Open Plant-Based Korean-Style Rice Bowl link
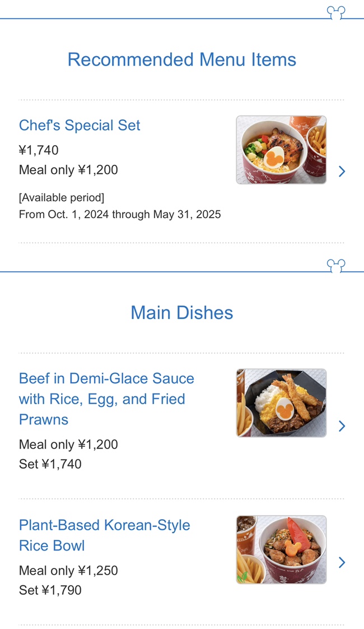 click(x=105, y=535)
